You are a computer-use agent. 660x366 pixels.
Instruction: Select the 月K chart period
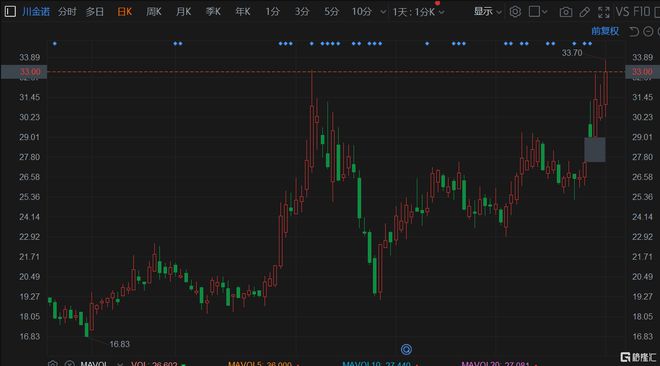point(184,12)
